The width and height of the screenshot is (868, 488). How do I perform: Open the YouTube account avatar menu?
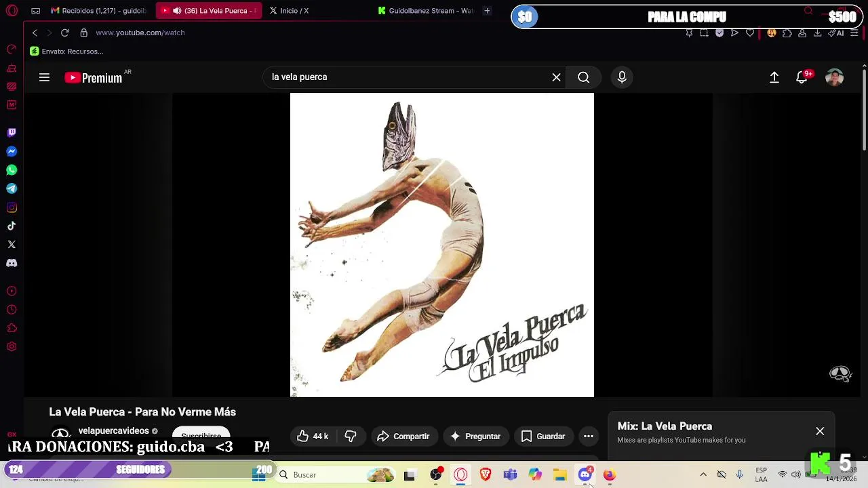[x=834, y=77]
